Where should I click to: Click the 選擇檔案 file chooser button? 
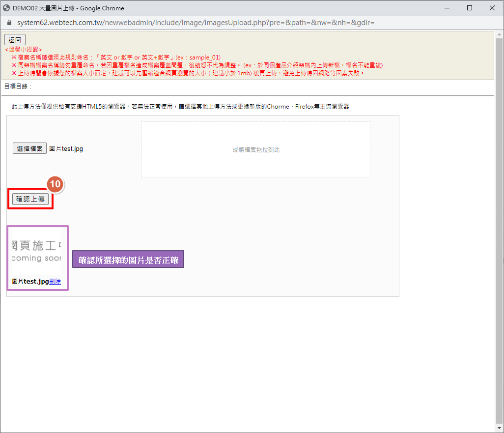[x=29, y=148]
